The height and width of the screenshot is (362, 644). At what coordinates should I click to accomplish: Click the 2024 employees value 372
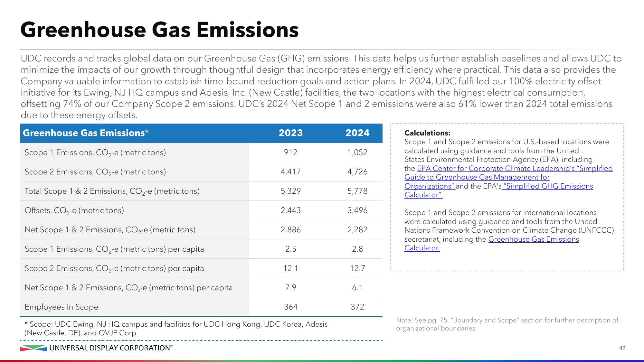(357, 307)
